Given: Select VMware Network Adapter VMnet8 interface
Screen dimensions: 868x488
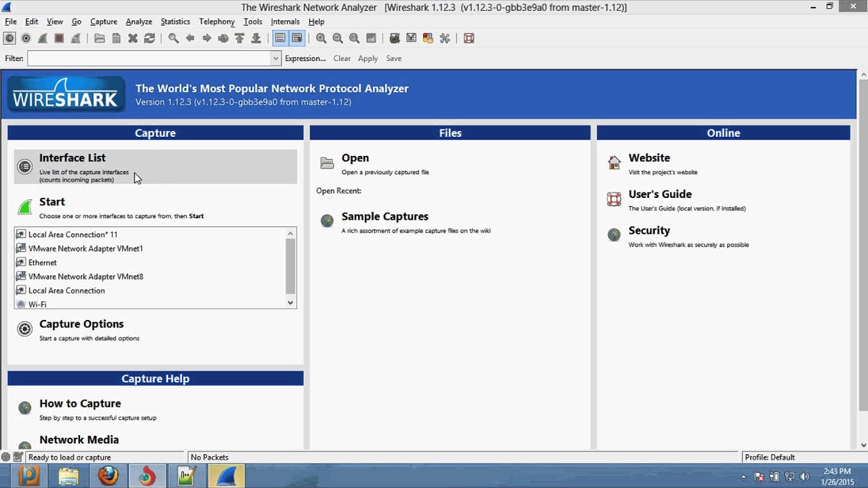Looking at the screenshot, I should point(85,277).
